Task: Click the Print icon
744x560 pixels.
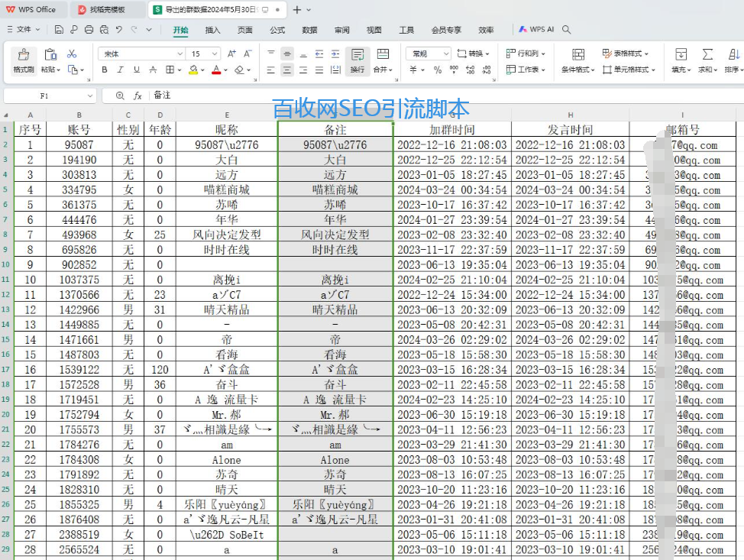Action: click(x=89, y=30)
